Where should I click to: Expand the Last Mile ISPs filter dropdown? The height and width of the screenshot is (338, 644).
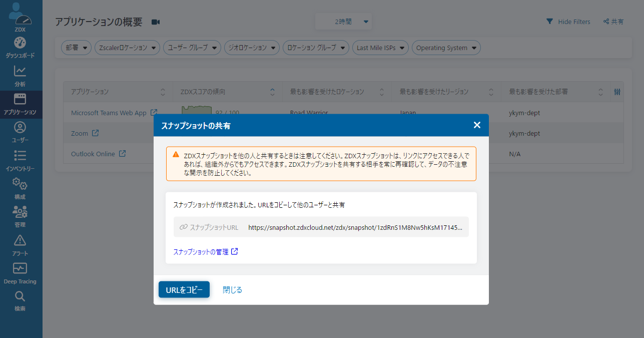(x=380, y=48)
